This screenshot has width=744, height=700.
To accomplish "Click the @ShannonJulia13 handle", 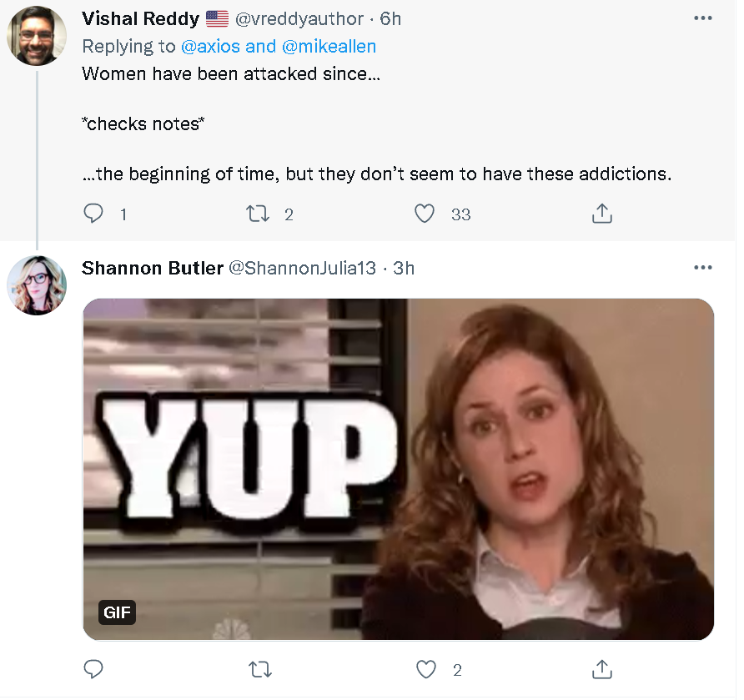I will tap(302, 268).
